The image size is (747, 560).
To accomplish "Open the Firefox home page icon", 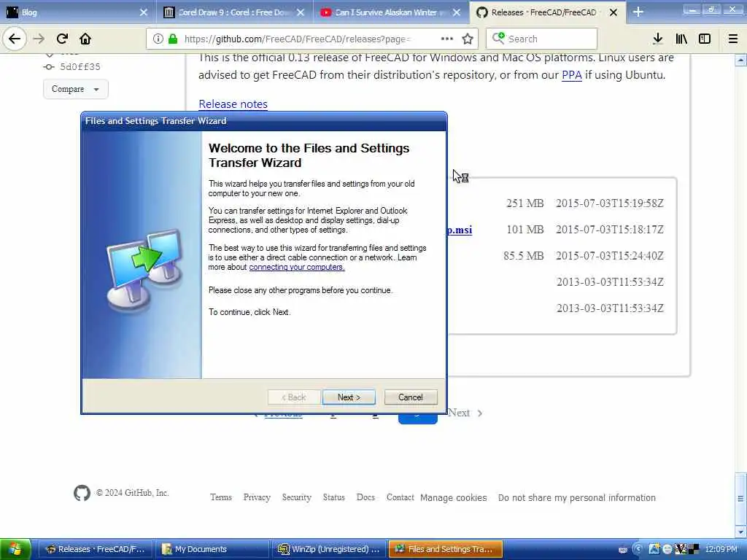I will point(85,39).
